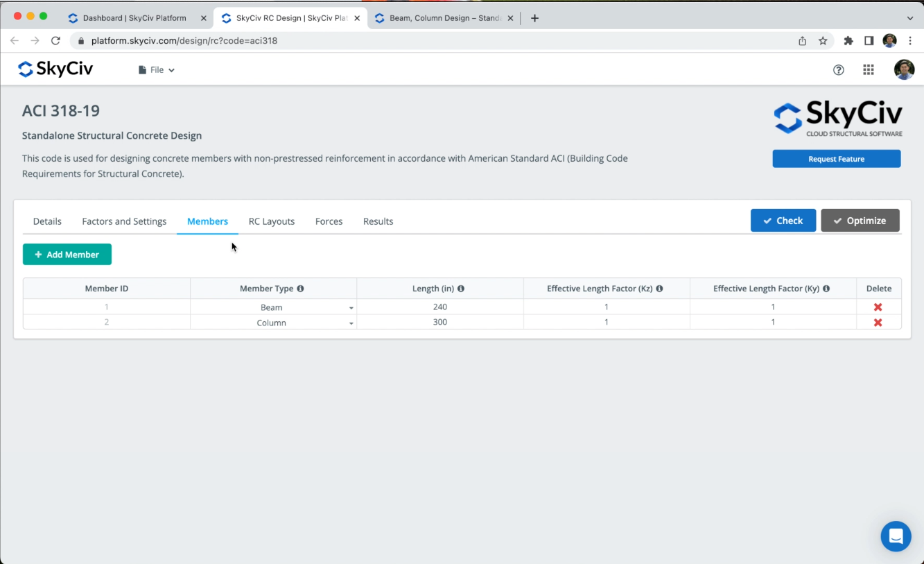Click the Length info icon
Viewport: 924px width, 564px height.
(461, 289)
